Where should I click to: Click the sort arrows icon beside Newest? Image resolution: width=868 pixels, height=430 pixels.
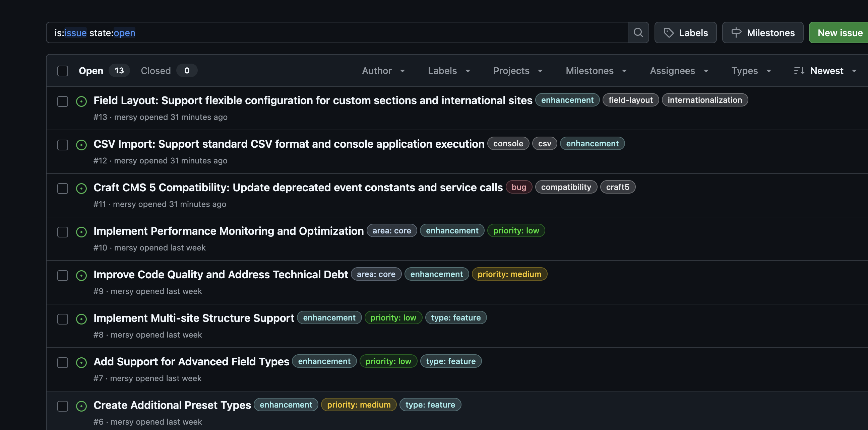[x=799, y=71]
